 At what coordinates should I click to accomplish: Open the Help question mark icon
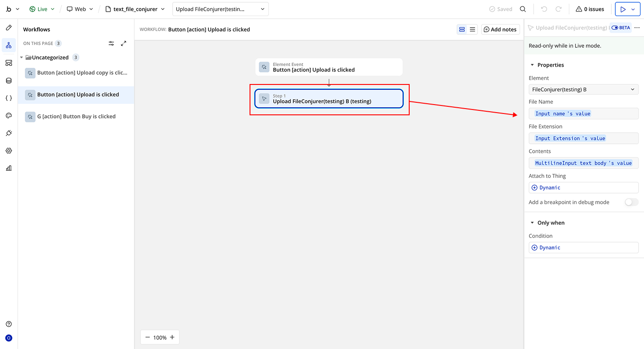click(8, 324)
